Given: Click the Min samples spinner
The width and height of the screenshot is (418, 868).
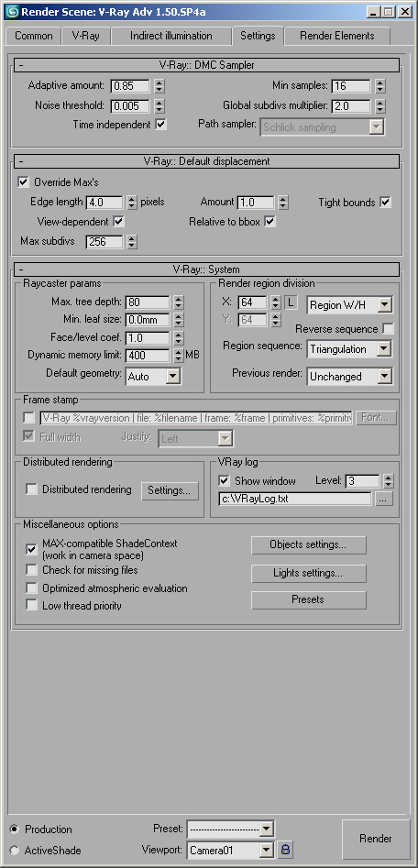Looking at the screenshot, I should click(x=379, y=86).
